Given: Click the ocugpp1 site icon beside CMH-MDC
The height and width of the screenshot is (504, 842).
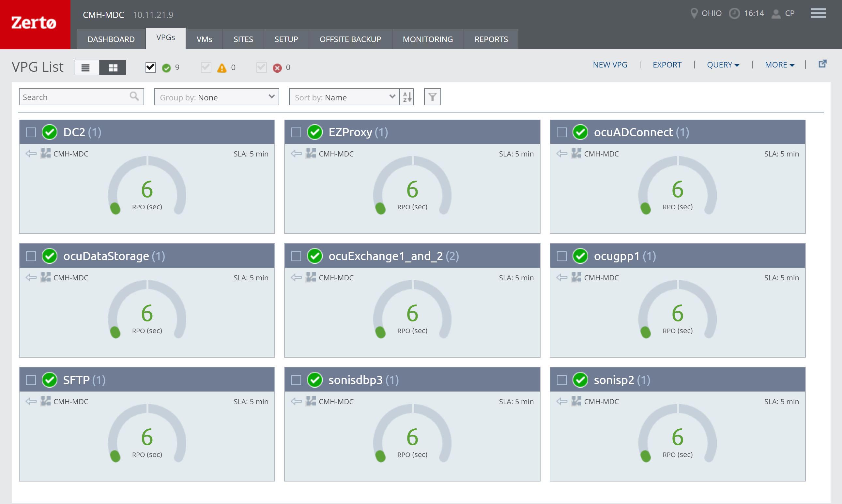Looking at the screenshot, I should coord(576,277).
